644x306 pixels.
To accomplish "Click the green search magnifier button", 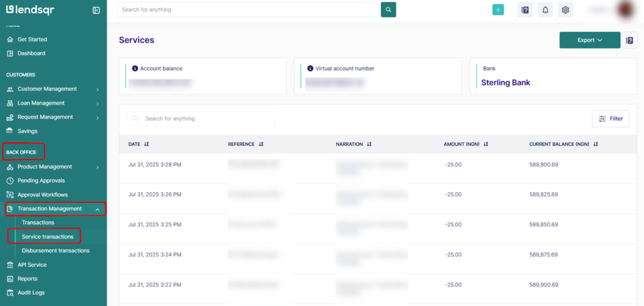I will 388,9.
